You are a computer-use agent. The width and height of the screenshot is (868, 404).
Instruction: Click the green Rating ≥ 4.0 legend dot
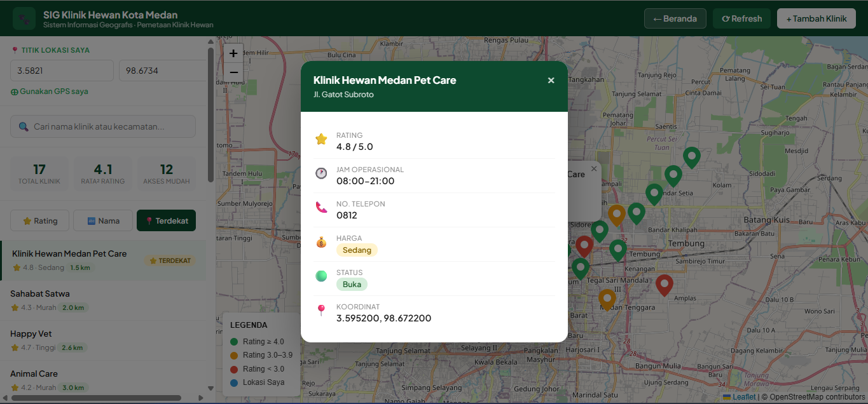click(234, 342)
